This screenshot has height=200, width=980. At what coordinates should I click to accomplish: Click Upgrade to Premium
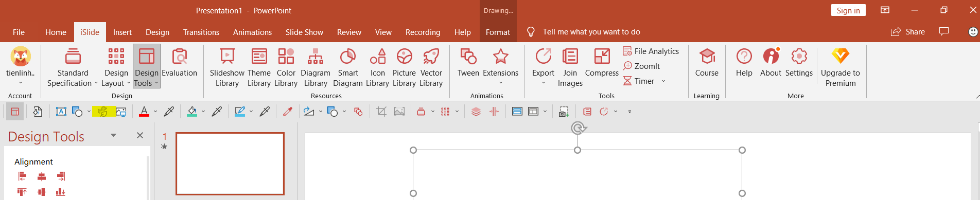pos(840,67)
